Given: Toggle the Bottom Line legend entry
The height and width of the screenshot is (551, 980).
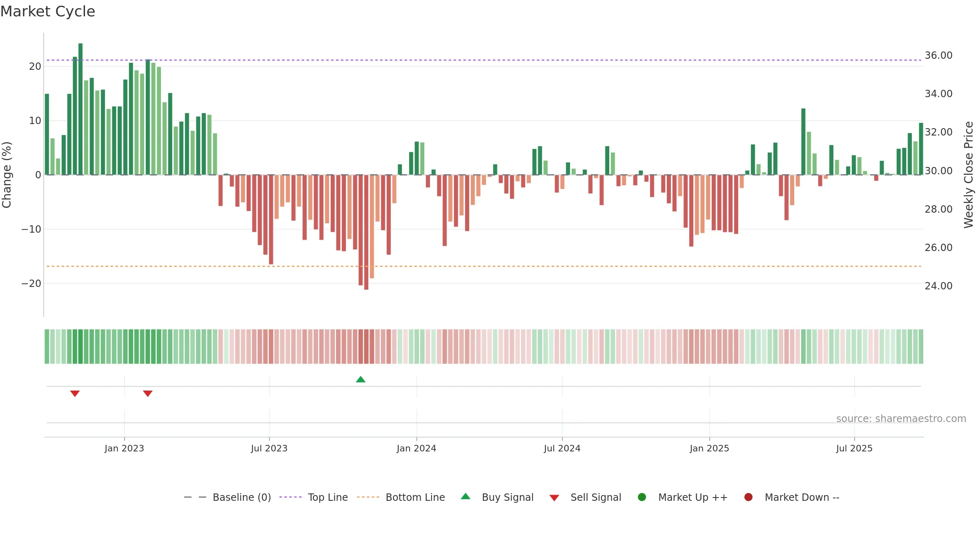Looking at the screenshot, I should [401, 497].
